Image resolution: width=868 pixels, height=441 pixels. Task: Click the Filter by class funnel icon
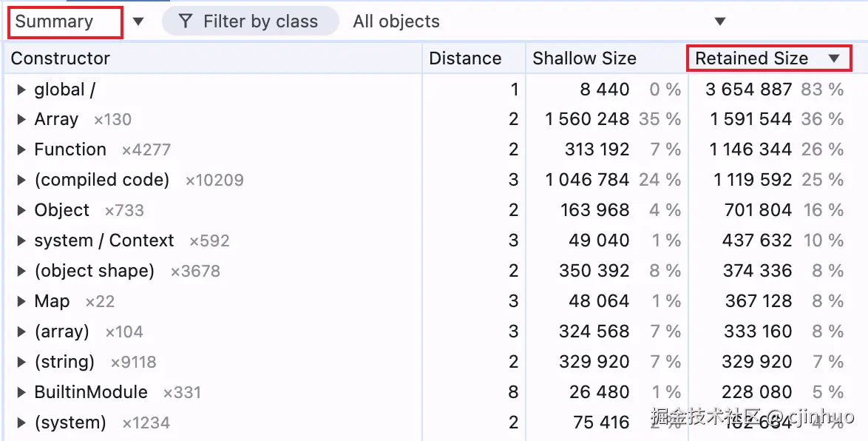(186, 21)
